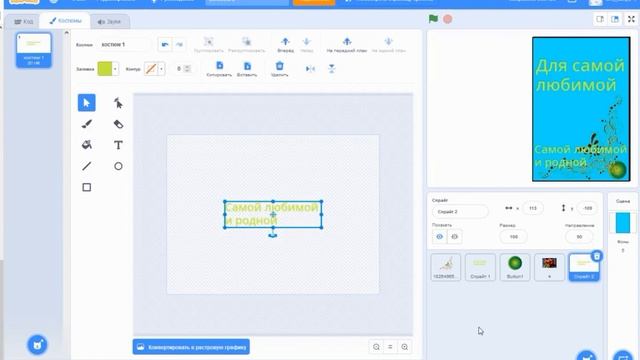Select the Спрайт 1 sprite thumbnail
This screenshot has width=640, height=360.
pos(480,267)
